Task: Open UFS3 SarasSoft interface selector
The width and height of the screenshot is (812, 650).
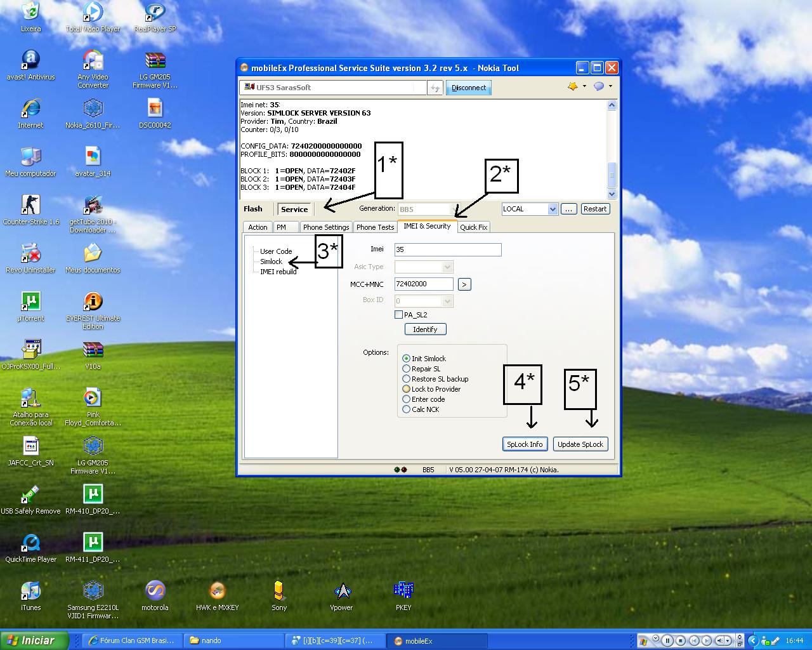Action: point(332,88)
